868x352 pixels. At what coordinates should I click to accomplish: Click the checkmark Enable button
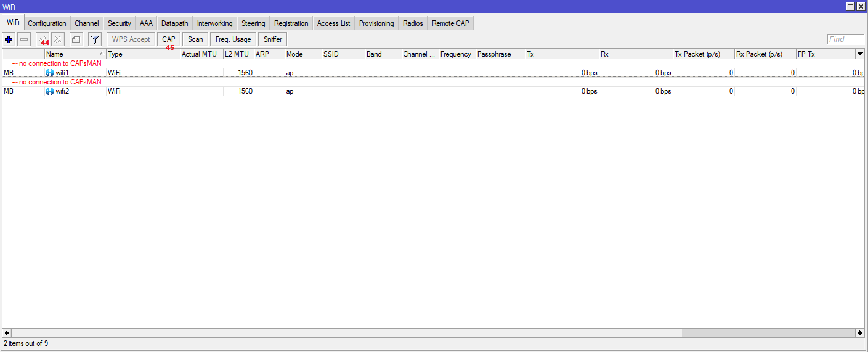42,39
